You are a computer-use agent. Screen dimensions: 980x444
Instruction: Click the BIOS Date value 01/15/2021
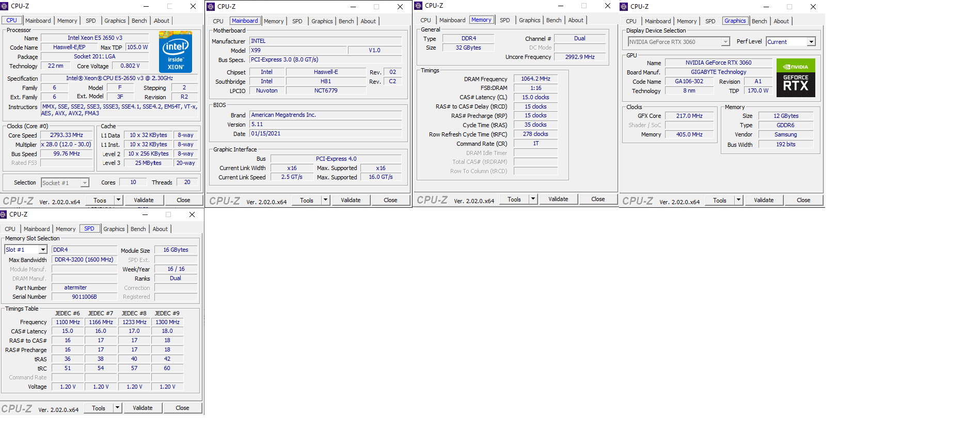[x=326, y=133]
